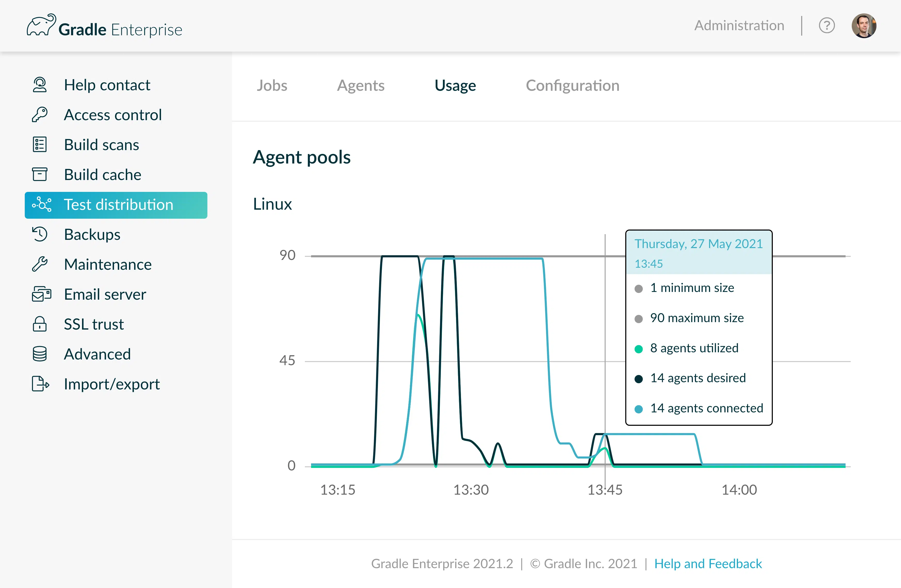Click the dark agents desired legend dot
The image size is (901, 588).
(638, 379)
